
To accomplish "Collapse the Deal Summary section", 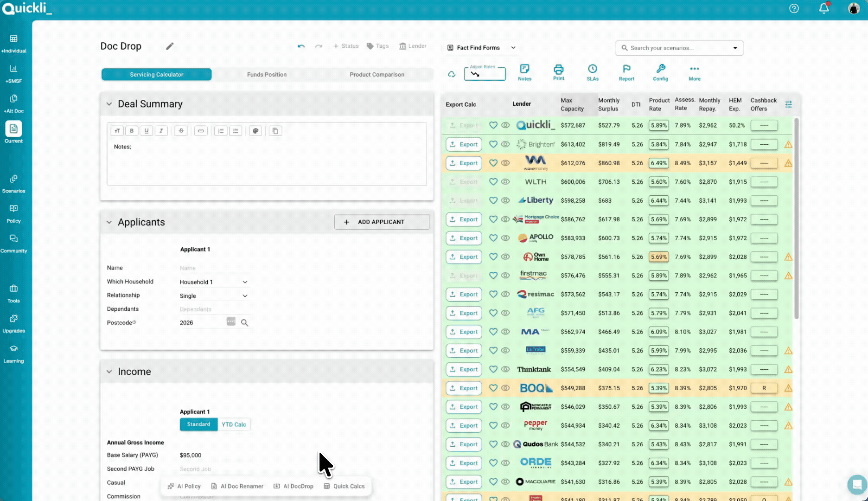I will pos(109,104).
